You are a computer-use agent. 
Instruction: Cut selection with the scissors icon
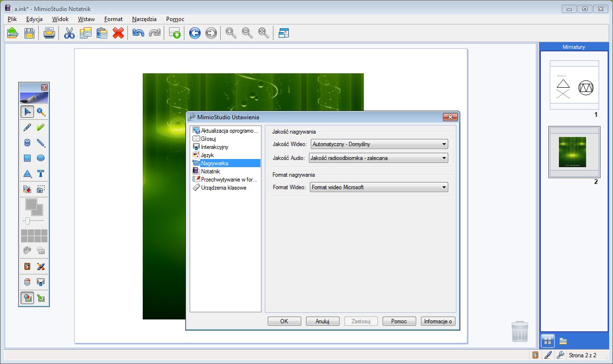pyautogui.click(x=69, y=33)
